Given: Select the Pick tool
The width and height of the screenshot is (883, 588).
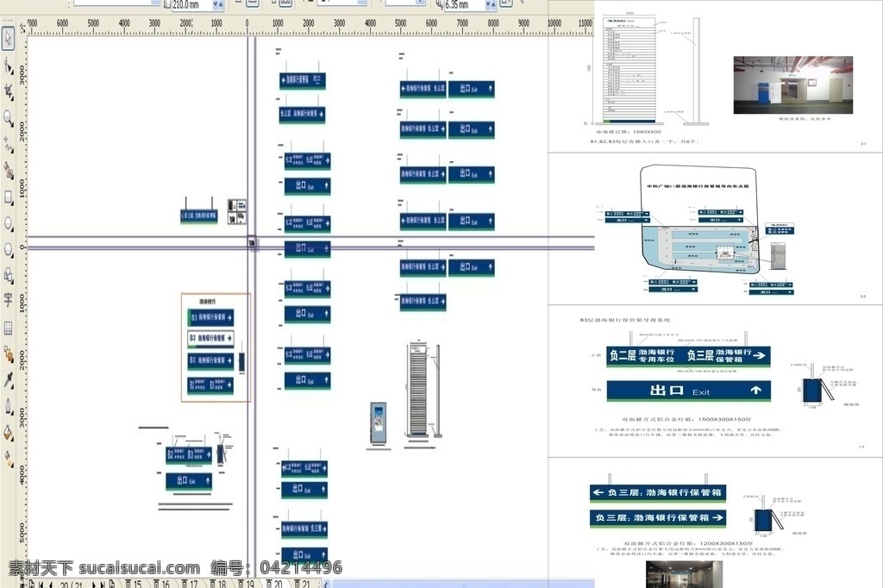Looking at the screenshot, I should (x=8, y=39).
